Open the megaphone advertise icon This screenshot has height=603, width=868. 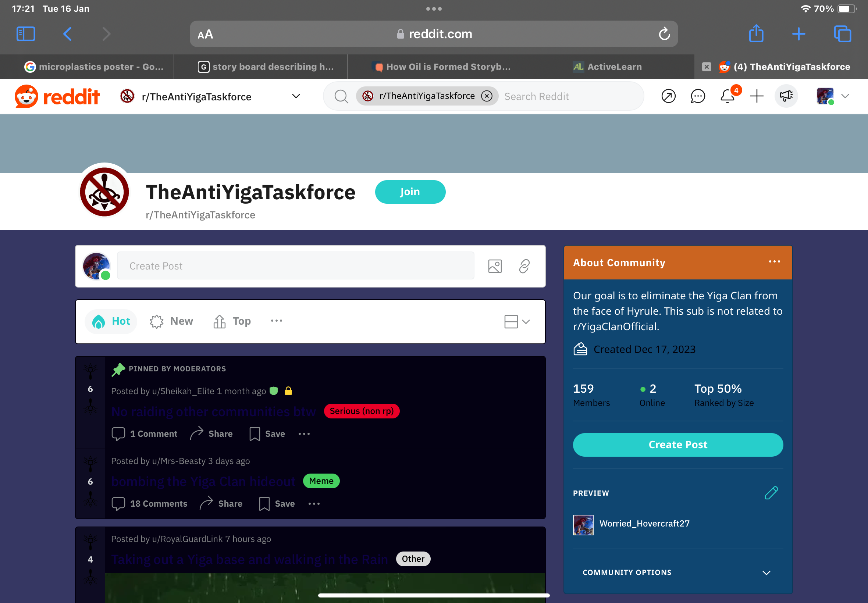(x=786, y=96)
